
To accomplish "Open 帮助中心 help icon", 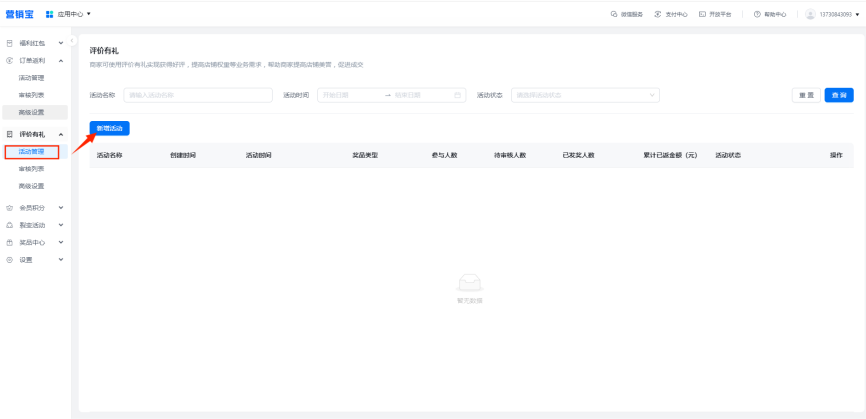I will click(x=758, y=14).
